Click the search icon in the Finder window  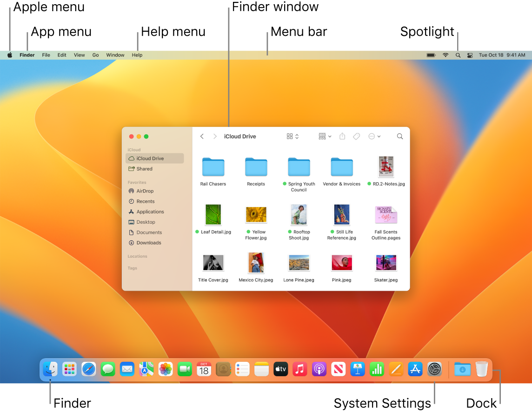399,136
